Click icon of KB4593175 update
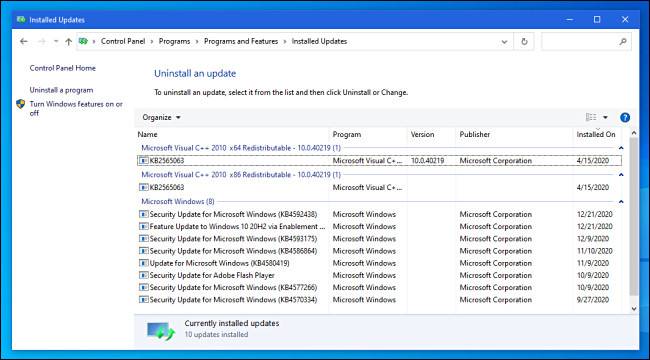The height and width of the screenshot is (360, 650). coord(143,239)
